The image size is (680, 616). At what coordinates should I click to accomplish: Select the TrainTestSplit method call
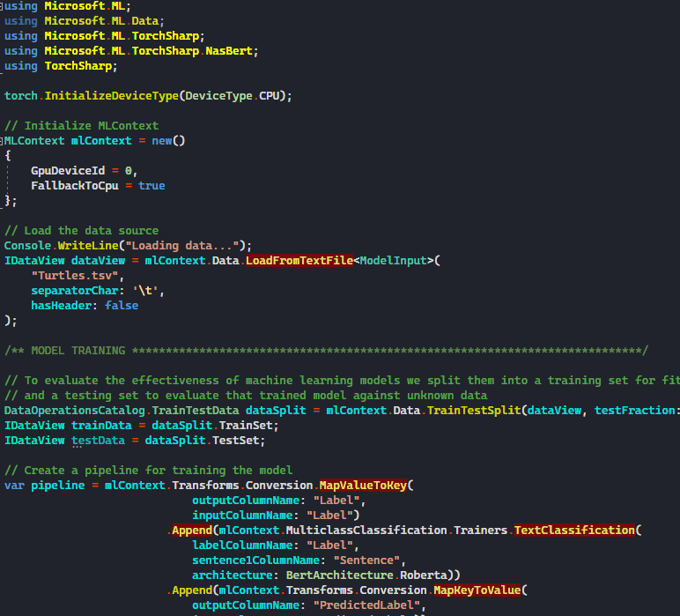[474, 411]
